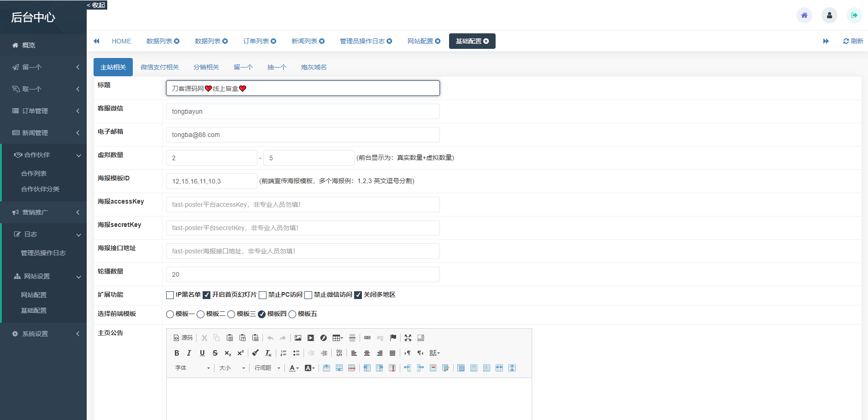Screen dimensions: 868x420
Task: Switch to the 微信支付相关 tab
Action: coord(160,67)
